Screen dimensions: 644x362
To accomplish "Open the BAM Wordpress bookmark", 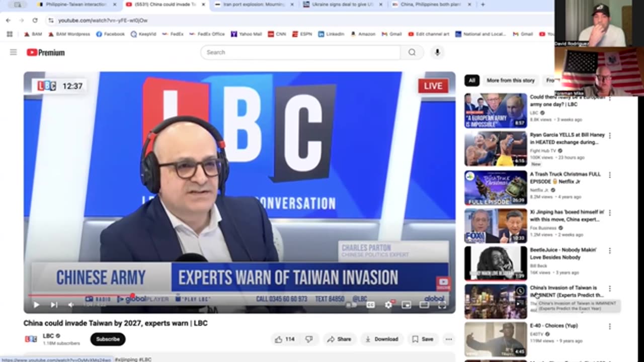I will (69, 34).
